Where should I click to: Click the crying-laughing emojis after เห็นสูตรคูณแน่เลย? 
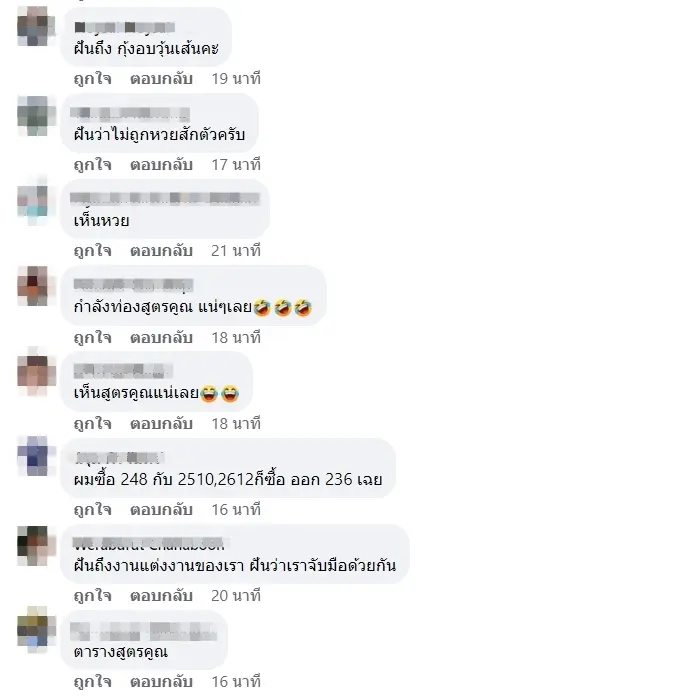coord(219,394)
